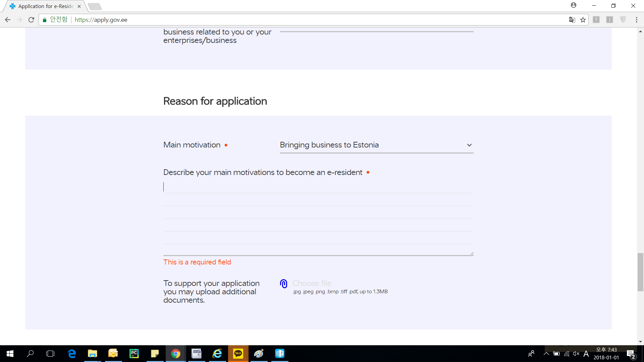
Task: Open KakaoTalk from the taskbar
Action: [238, 354]
